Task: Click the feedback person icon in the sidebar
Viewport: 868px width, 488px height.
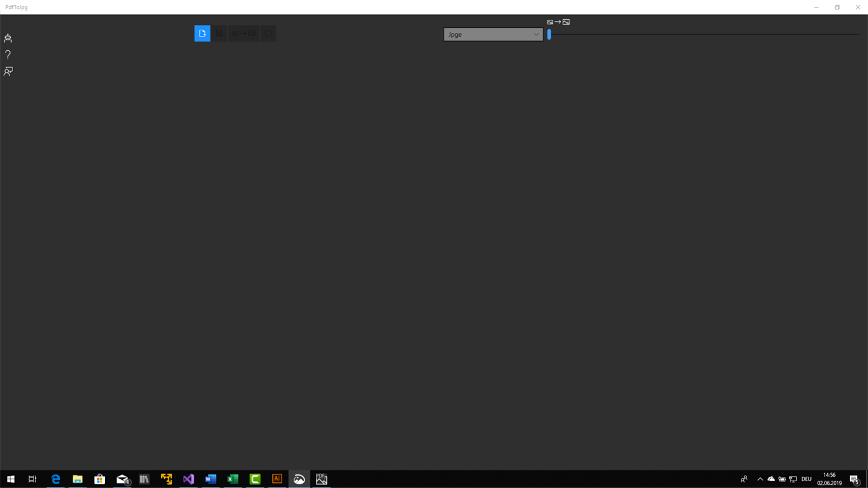Action: point(7,71)
